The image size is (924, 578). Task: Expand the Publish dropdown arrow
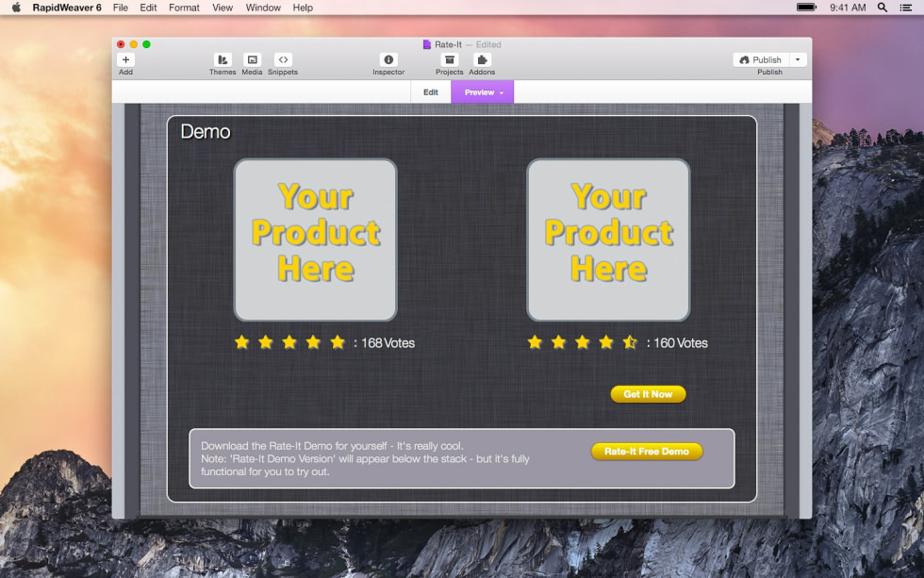798,59
